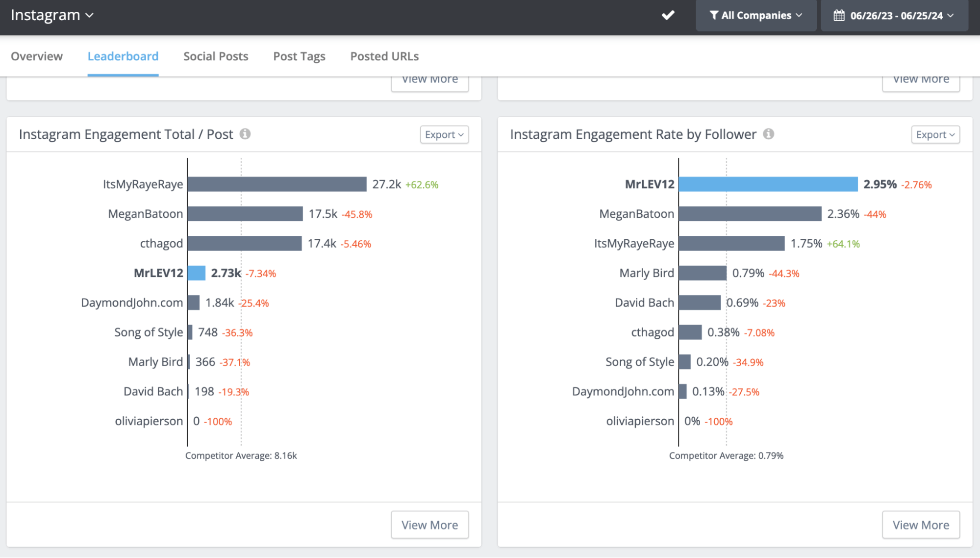Click View More under Engagement Rate by Follower chart
The image size is (980, 558).
point(920,525)
